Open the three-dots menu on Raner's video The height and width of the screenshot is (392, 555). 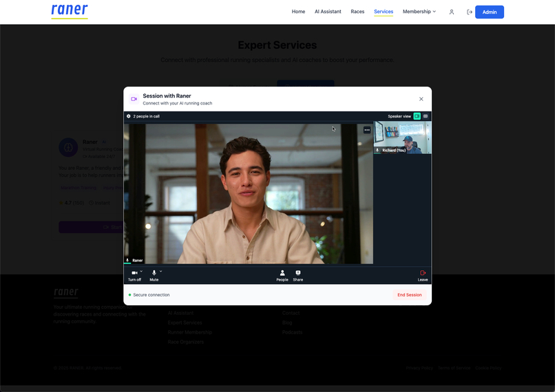367,130
